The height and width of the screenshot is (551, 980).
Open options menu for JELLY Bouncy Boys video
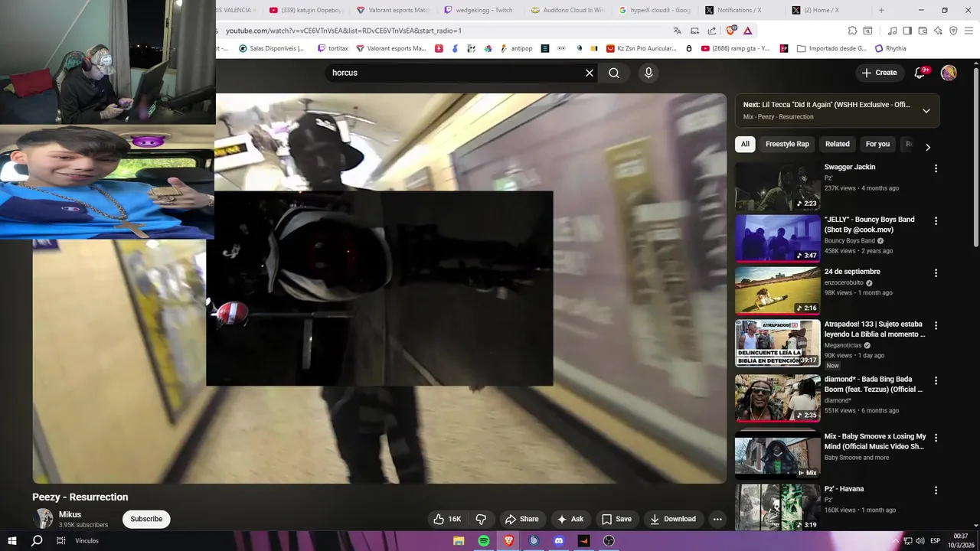coord(936,220)
